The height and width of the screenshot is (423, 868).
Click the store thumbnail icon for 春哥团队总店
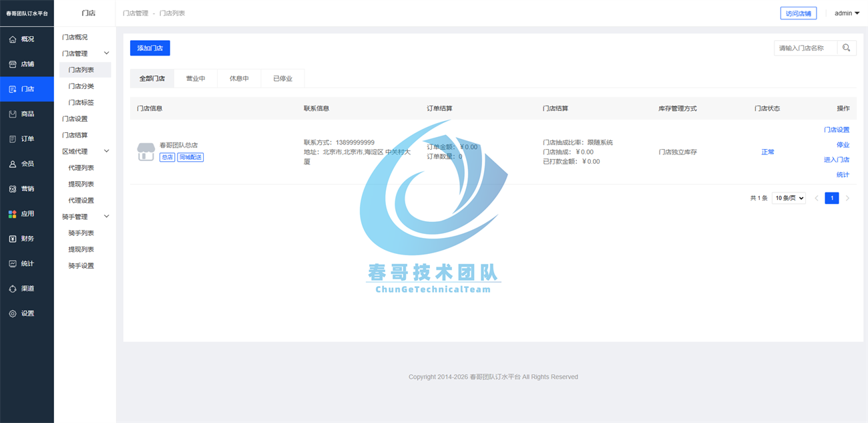click(x=146, y=152)
